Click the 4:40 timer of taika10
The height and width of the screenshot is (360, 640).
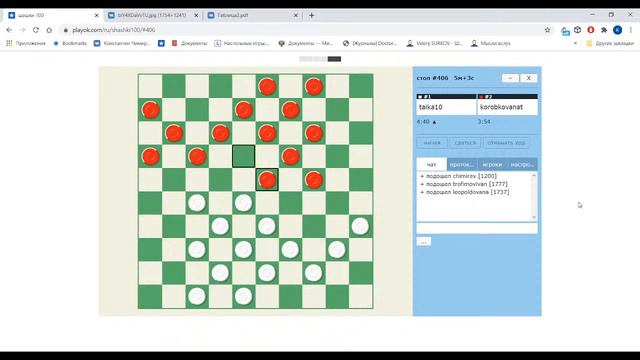[423, 122]
